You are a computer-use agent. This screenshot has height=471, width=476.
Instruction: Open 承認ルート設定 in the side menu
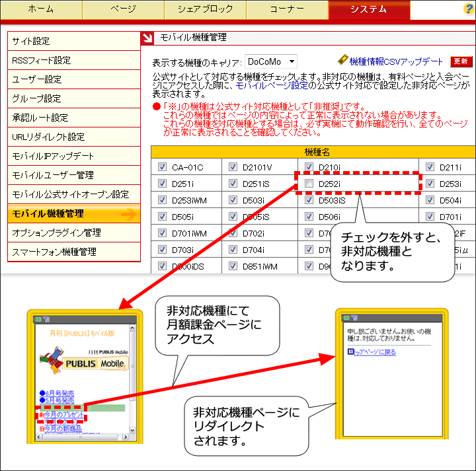pos(74,118)
